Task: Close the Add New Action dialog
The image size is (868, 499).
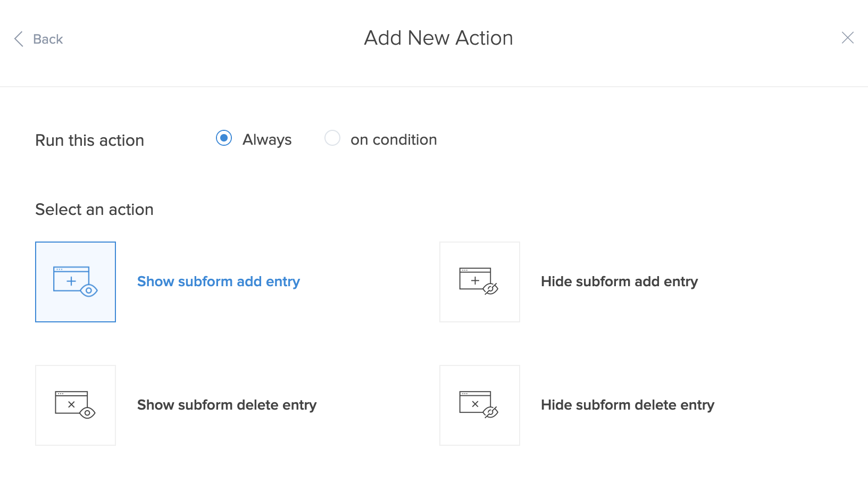Action: 847,38
